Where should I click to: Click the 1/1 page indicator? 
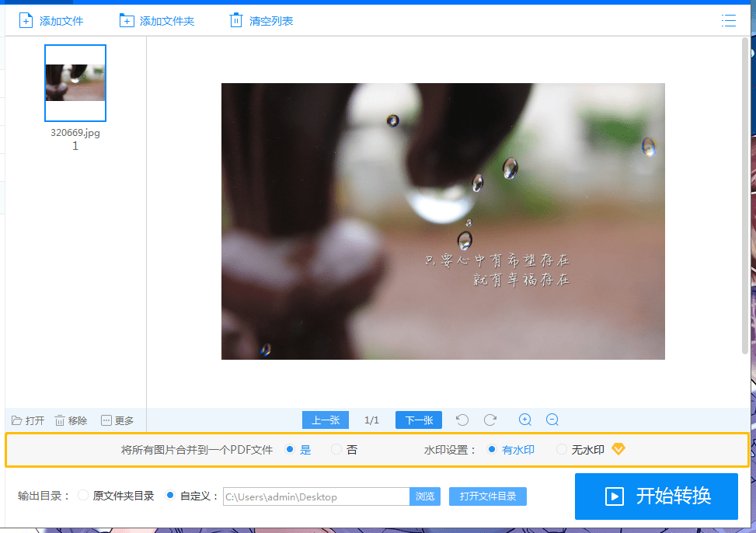coord(371,420)
